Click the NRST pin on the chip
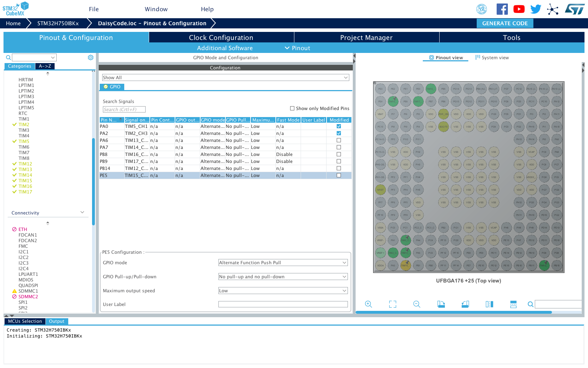 click(x=380, y=190)
